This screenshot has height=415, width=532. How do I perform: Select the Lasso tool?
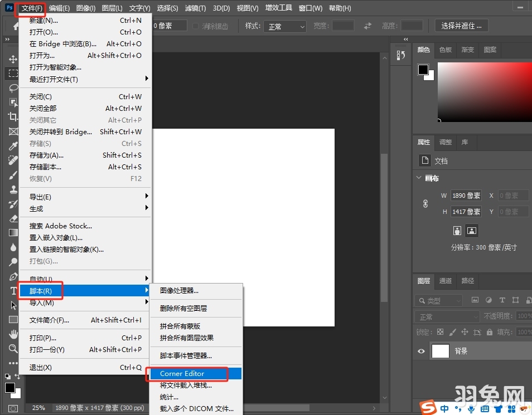tap(13, 88)
